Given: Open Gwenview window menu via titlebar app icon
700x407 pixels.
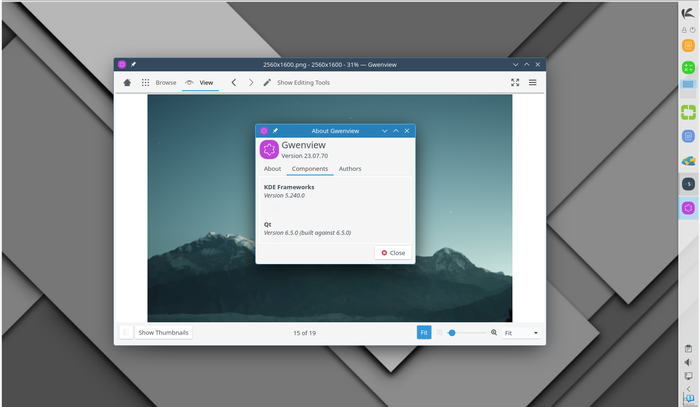Looking at the screenshot, I should pos(122,64).
